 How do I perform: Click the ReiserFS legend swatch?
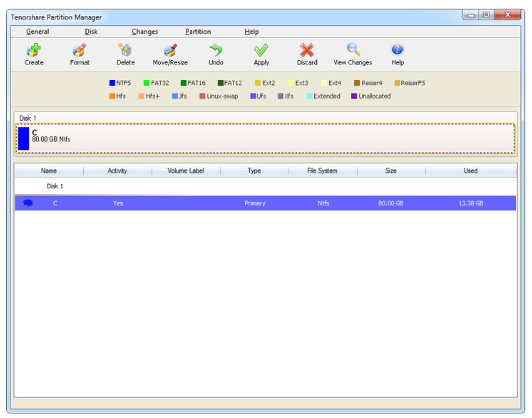point(397,83)
